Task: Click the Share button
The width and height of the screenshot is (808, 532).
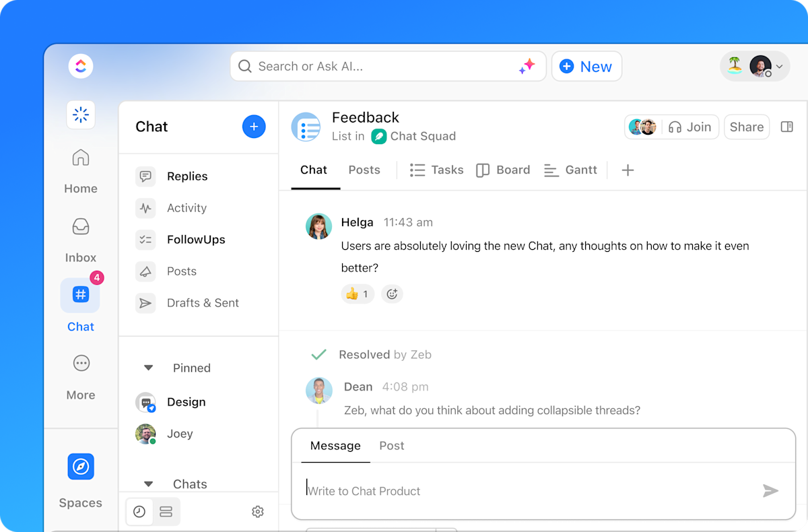Action: pyautogui.click(x=747, y=127)
